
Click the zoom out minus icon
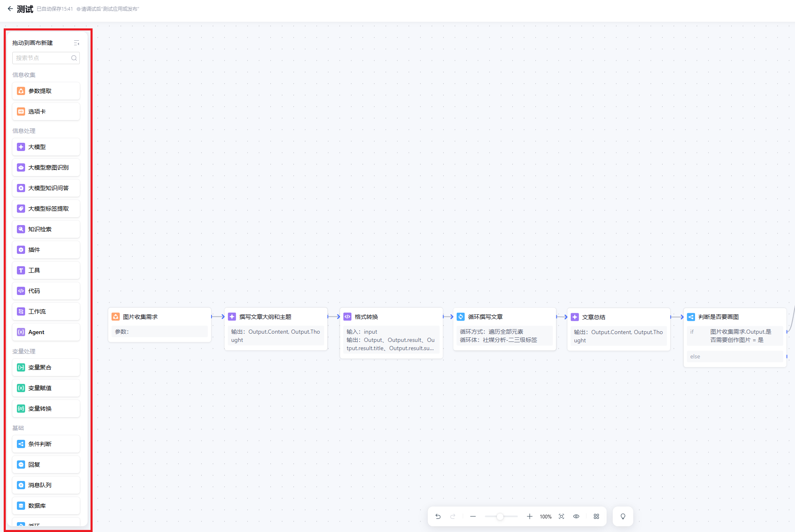coord(473,516)
